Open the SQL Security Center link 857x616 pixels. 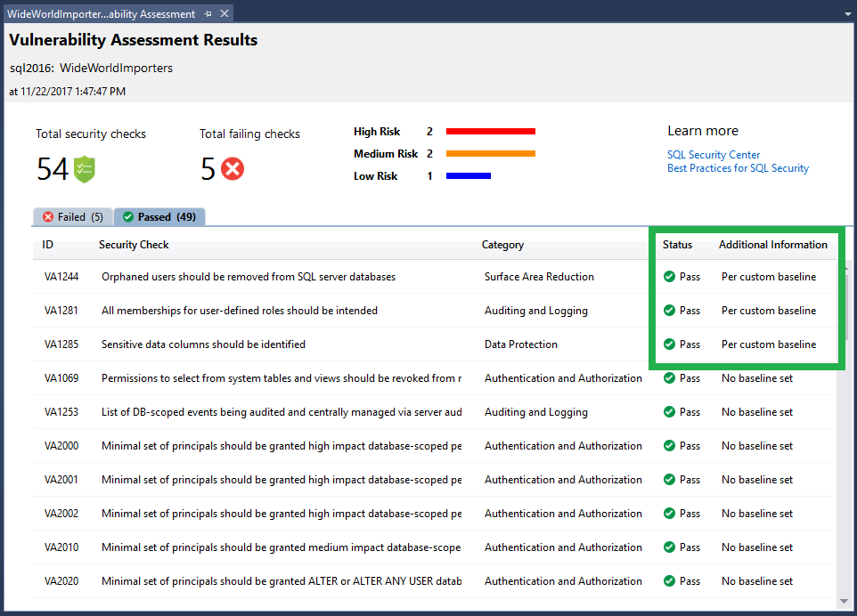point(714,154)
